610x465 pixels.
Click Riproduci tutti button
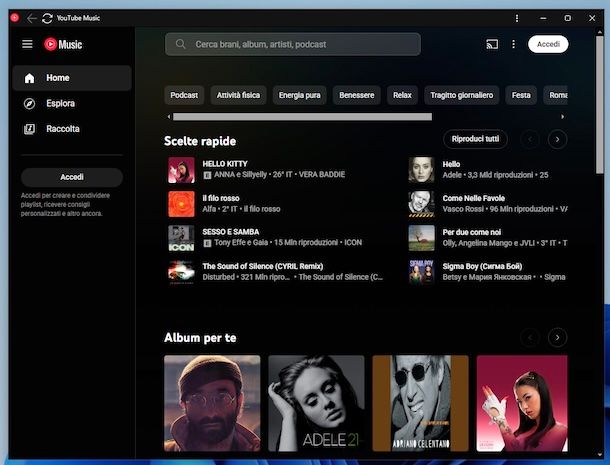[475, 139]
